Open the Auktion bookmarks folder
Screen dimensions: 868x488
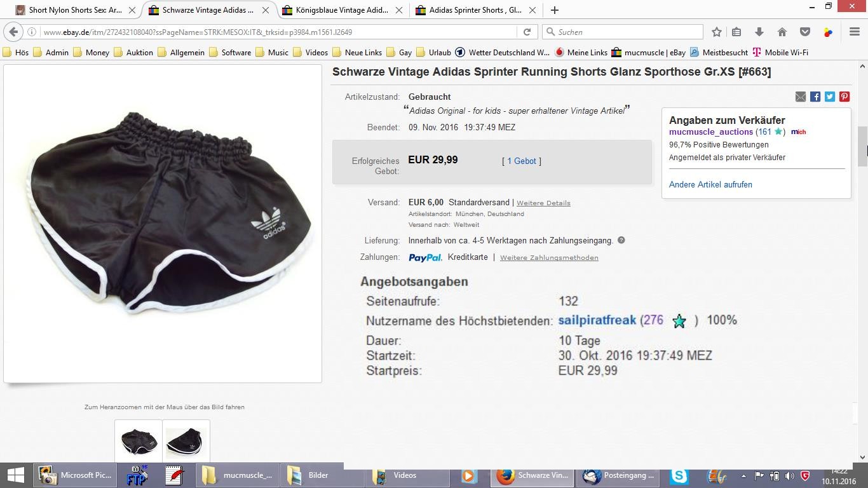[x=133, y=52]
